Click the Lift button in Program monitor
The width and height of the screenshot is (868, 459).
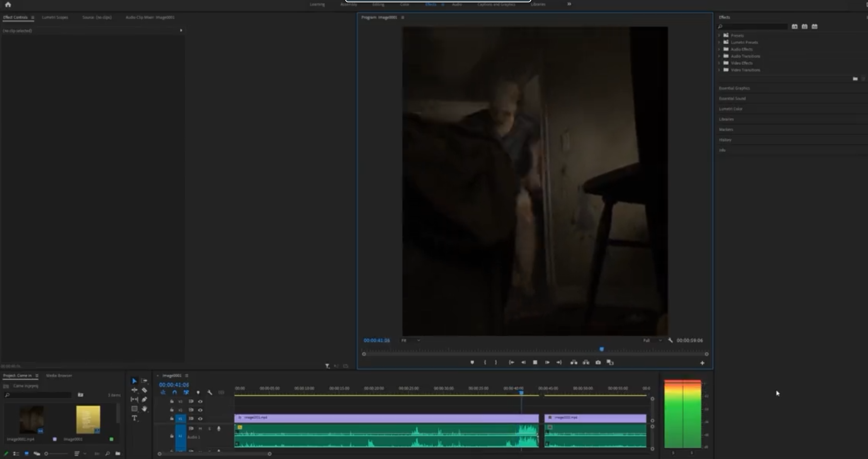[x=574, y=362]
